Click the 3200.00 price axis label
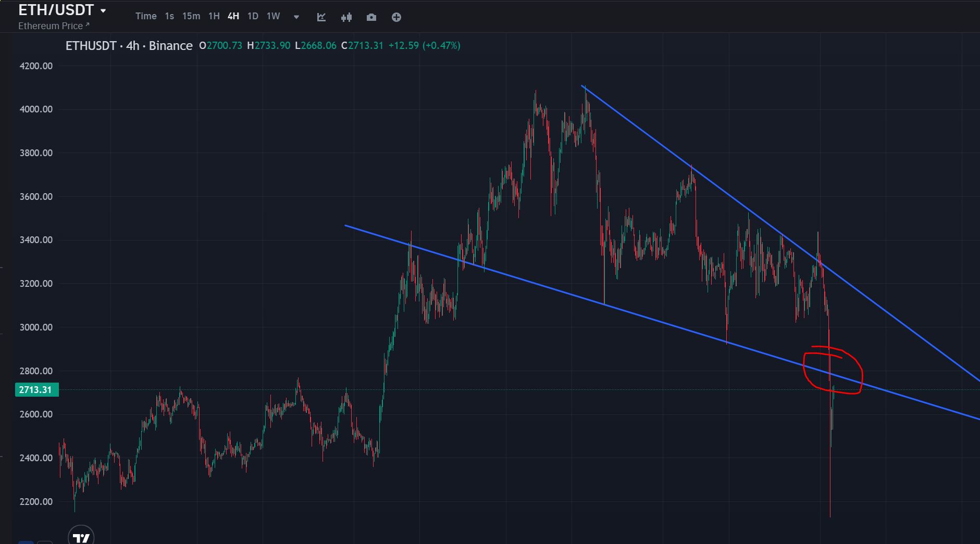The height and width of the screenshot is (544, 980). [x=36, y=284]
